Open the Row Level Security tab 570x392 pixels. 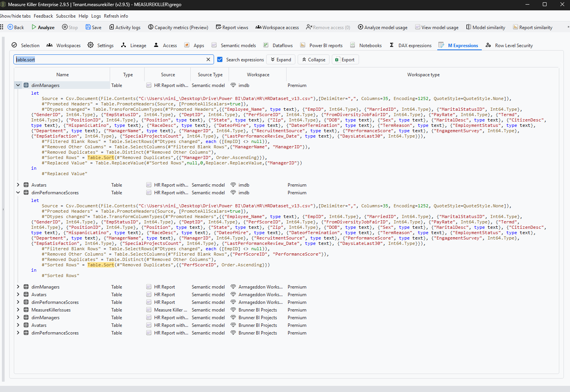tap(509, 45)
